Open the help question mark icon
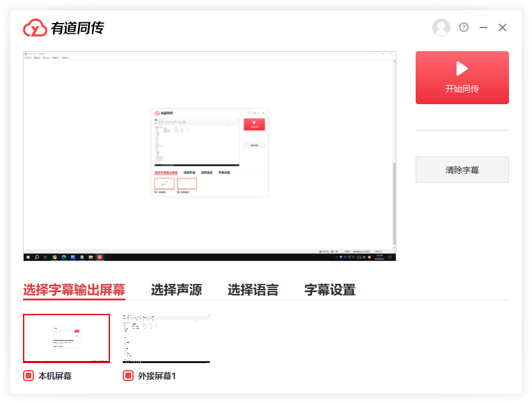Viewport: 532px width, 404px height. click(464, 27)
